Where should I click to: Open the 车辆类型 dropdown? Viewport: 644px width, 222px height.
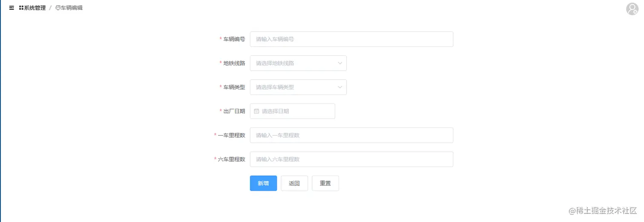coord(298,87)
